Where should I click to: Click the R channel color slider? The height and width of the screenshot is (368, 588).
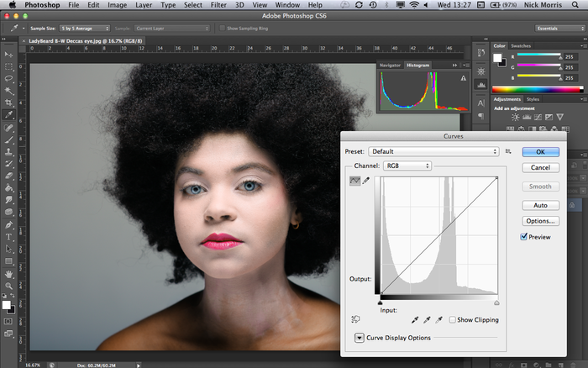[x=538, y=55]
